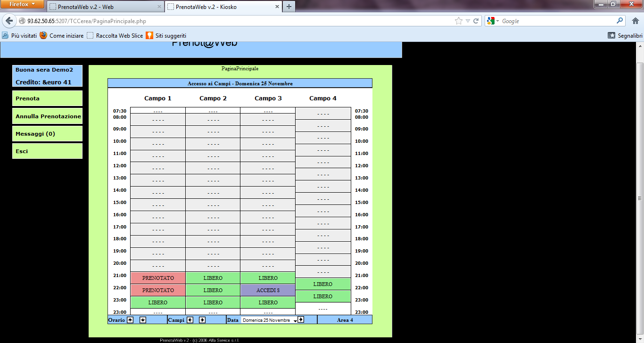Screen dimensions: 644x343
Task: Click the vertical scrollbar thumb
Action: coord(640,198)
